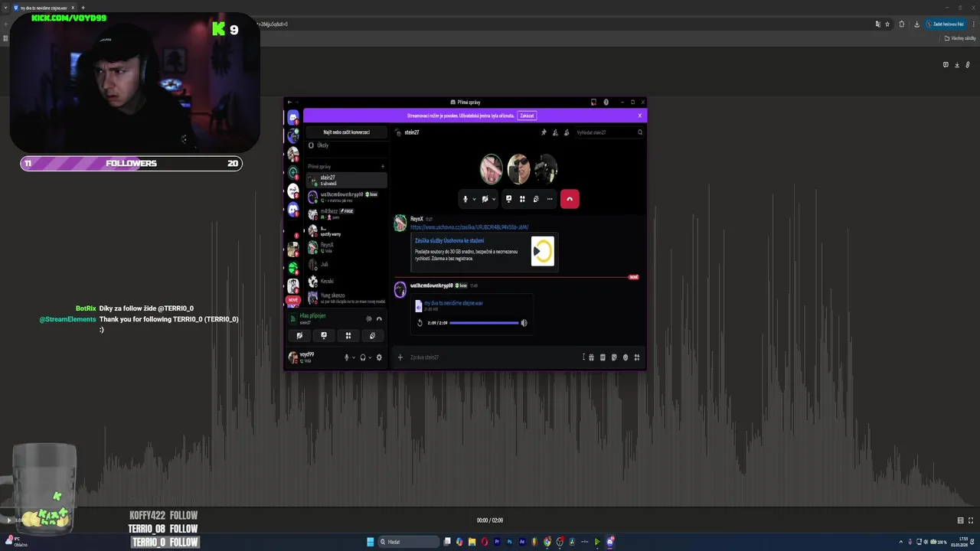980x551 pixels.
Task: Open Discord app on Windows taskbar
Action: (x=610, y=542)
